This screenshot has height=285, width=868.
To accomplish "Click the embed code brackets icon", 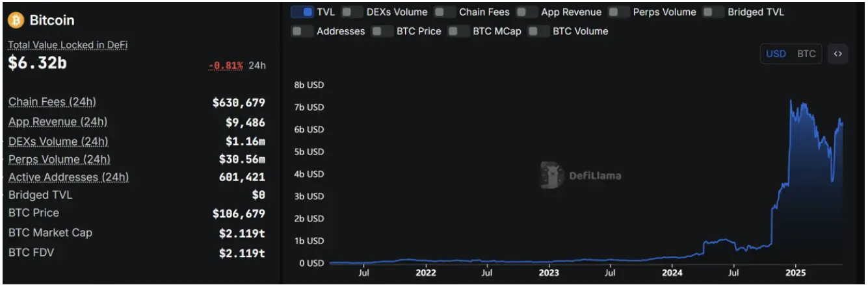I will coord(837,55).
